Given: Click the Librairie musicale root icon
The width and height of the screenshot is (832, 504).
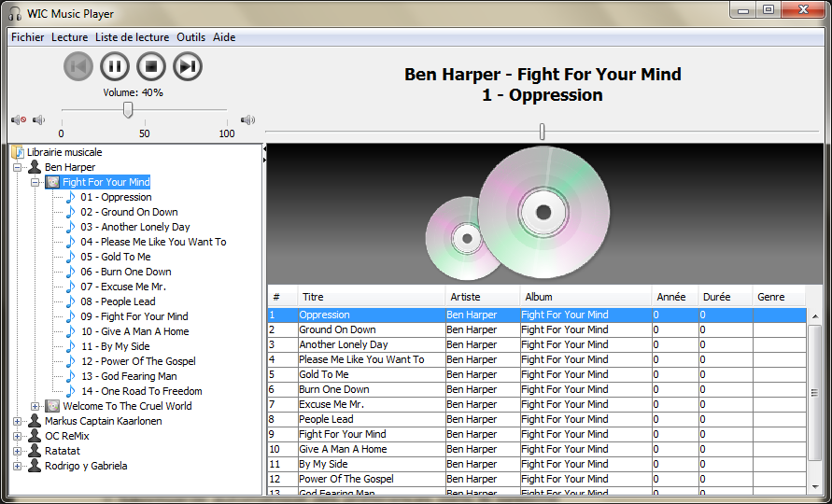Looking at the screenshot, I should click(18, 152).
